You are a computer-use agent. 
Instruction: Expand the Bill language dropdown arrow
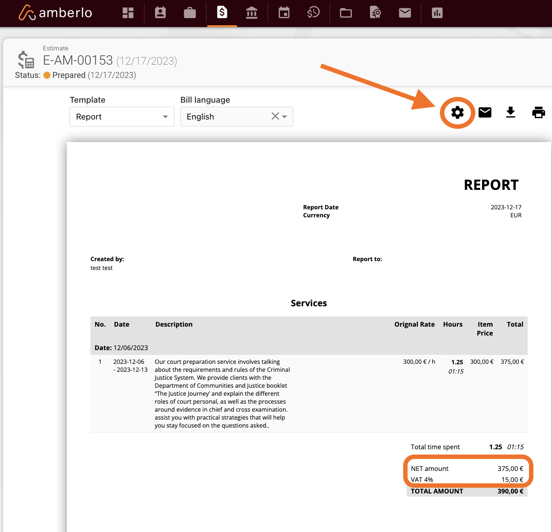coord(285,117)
